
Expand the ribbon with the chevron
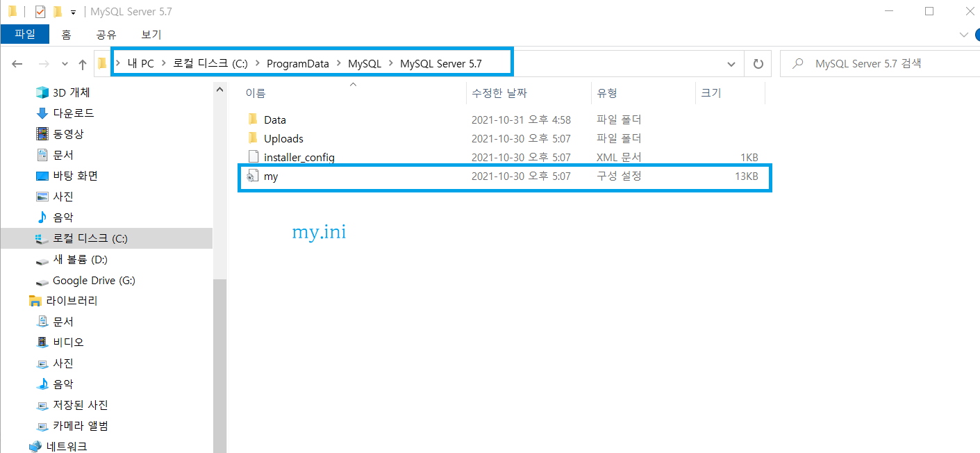click(x=963, y=34)
